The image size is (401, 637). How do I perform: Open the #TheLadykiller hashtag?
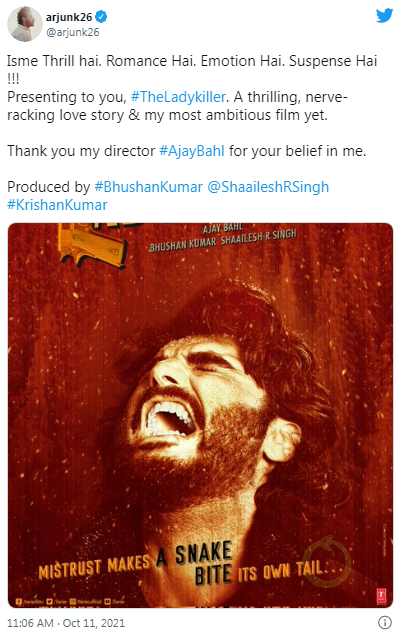(178, 97)
